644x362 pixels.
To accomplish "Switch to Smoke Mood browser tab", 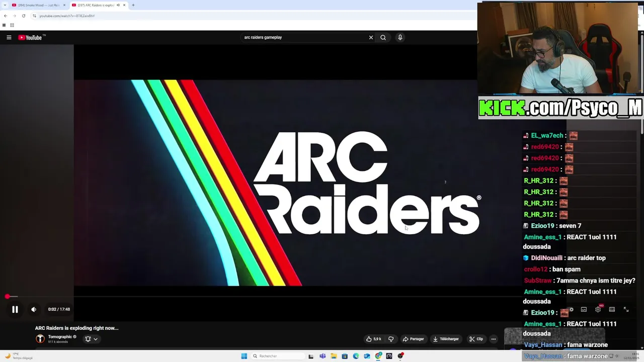I will point(38,5).
